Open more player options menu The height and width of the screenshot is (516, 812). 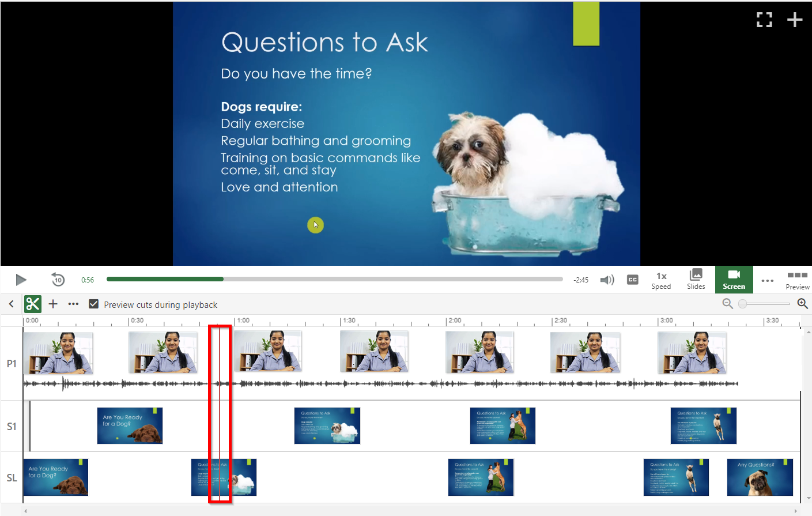(x=767, y=281)
